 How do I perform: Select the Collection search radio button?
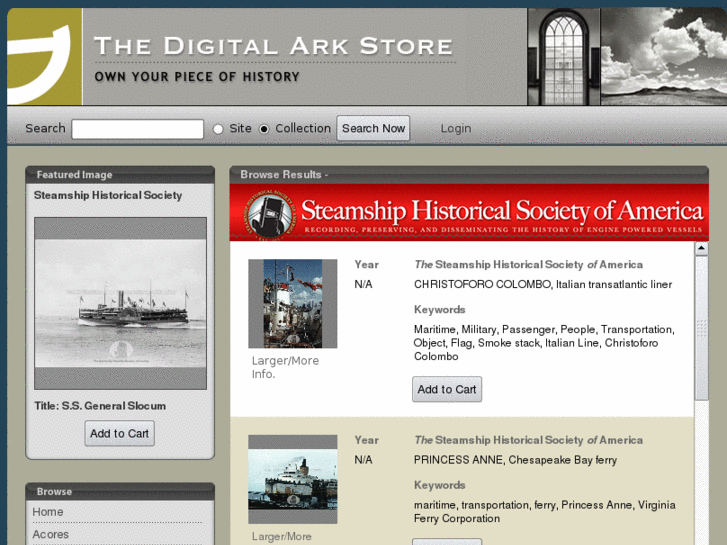click(264, 129)
